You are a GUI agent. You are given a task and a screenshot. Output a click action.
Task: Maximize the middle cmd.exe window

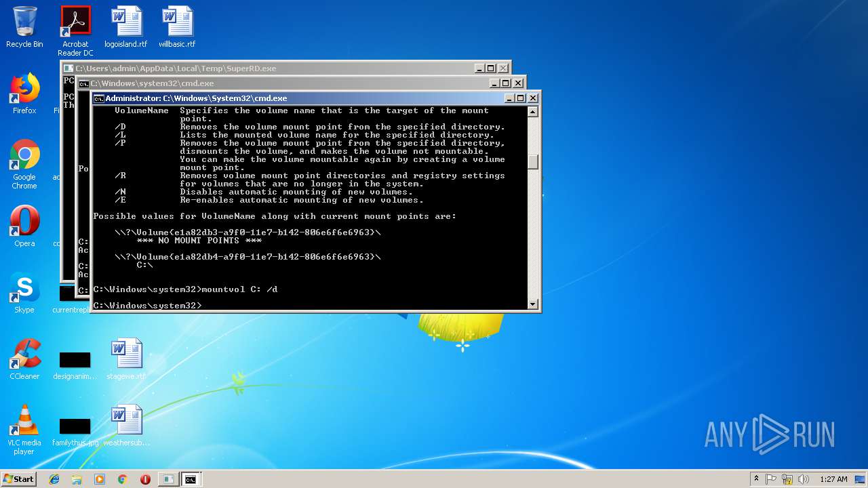(x=505, y=83)
